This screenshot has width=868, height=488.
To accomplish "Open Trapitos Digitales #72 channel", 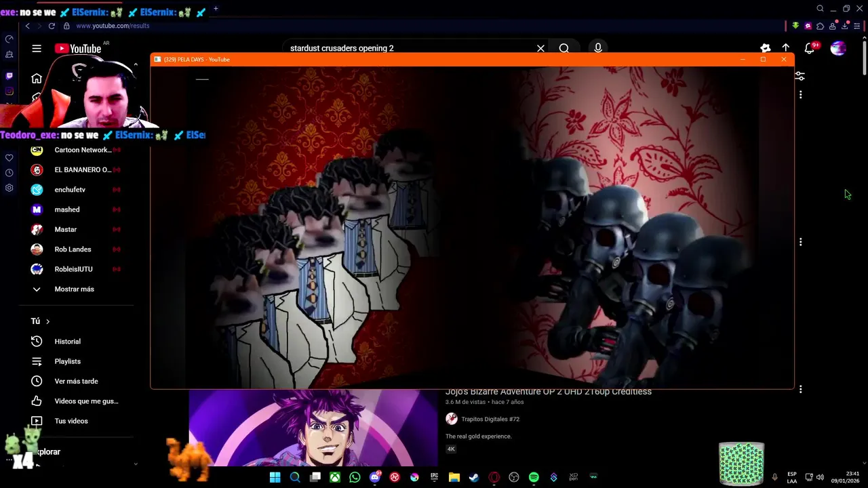I will pos(490,419).
